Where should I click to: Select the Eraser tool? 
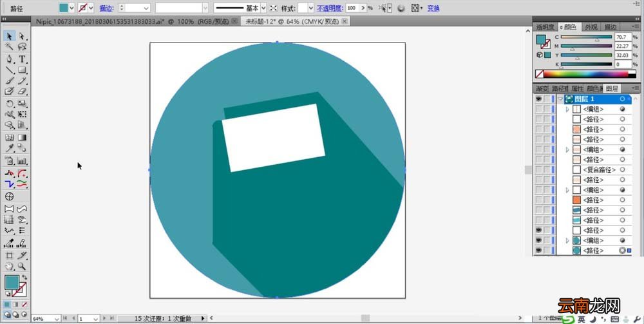pyautogui.click(x=22, y=91)
